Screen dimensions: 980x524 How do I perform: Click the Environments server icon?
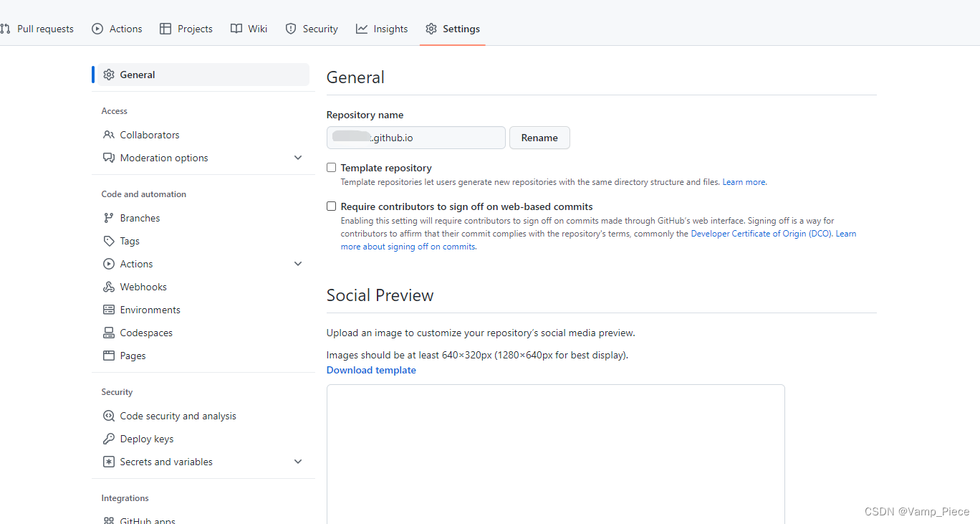(x=109, y=310)
